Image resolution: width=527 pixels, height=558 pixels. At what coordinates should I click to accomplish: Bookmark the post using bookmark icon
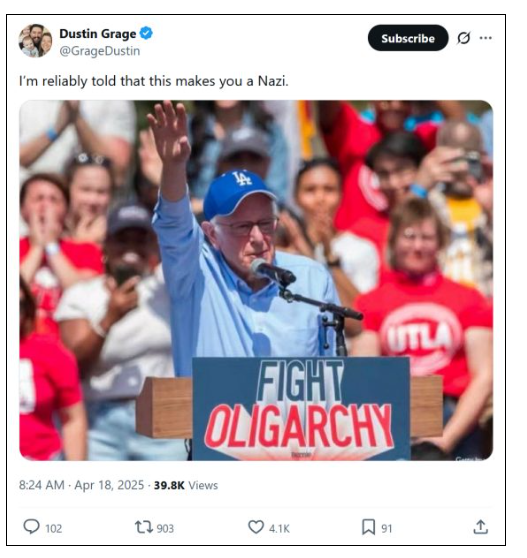(x=368, y=527)
